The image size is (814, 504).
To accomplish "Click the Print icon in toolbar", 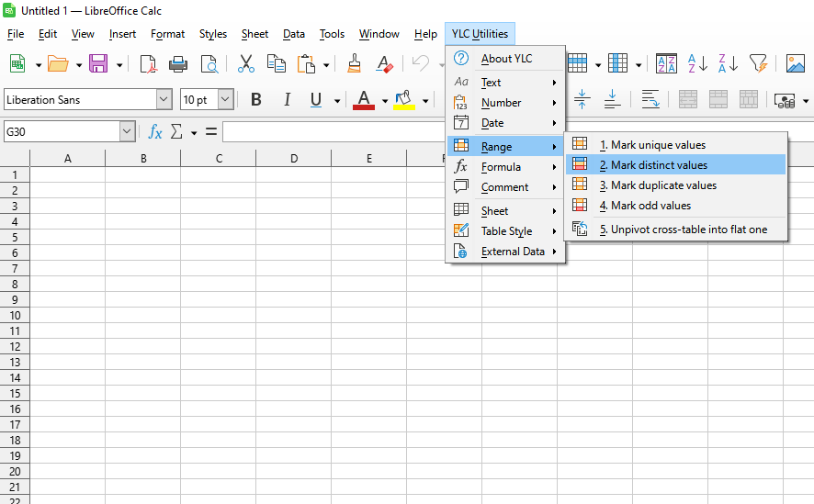I will click(178, 63).
